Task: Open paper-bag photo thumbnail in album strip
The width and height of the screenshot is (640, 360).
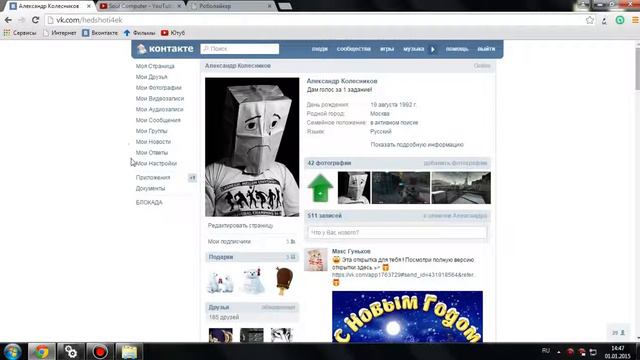Action: [354, 188]
